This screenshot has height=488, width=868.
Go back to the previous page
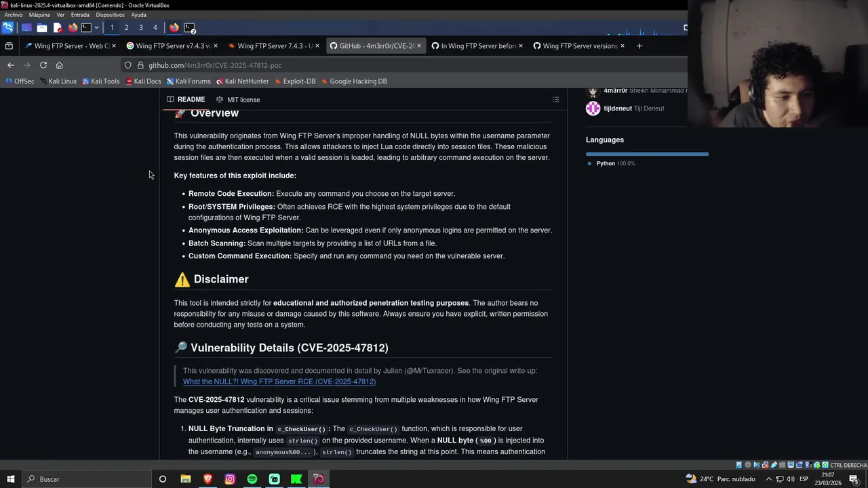tap(11, 65)
